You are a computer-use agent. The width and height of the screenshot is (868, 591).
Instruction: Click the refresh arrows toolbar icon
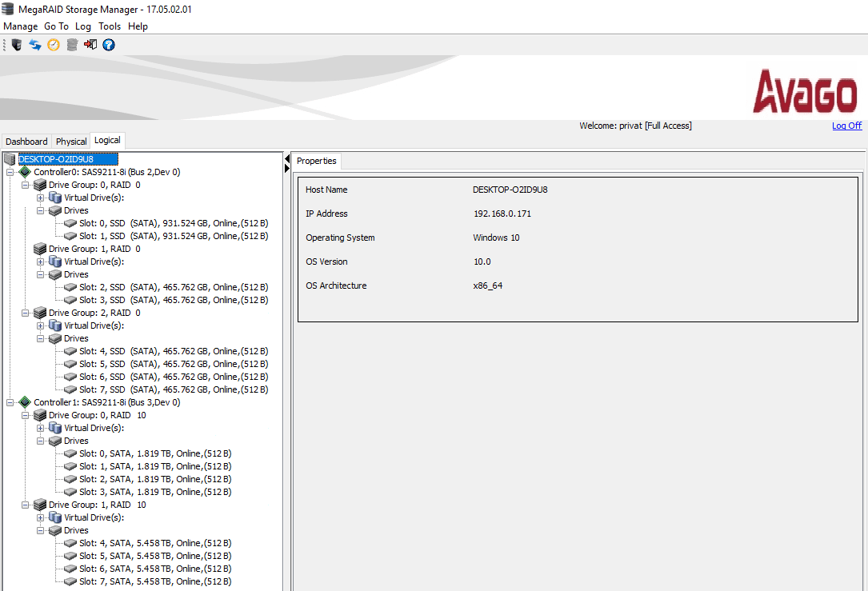click(x=35, y=45)
